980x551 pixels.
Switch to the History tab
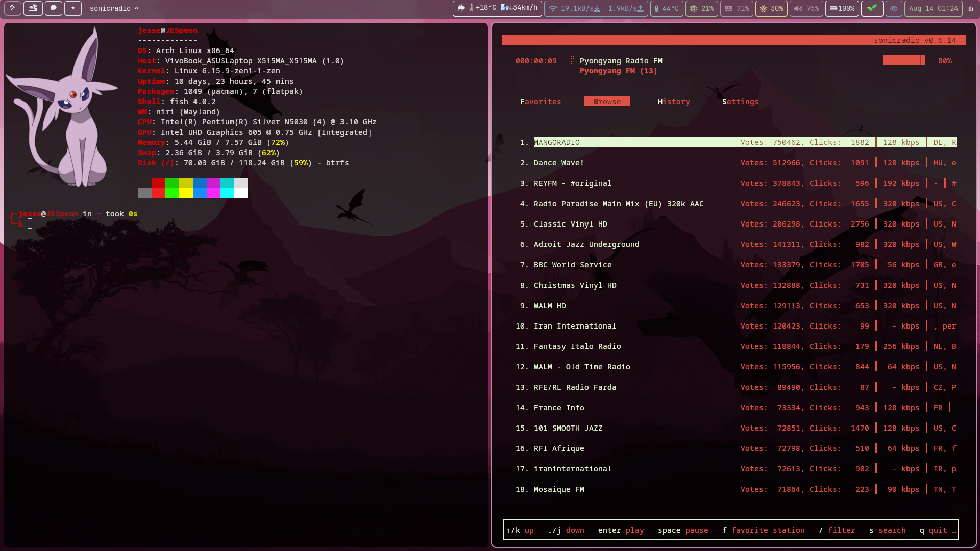674,102
